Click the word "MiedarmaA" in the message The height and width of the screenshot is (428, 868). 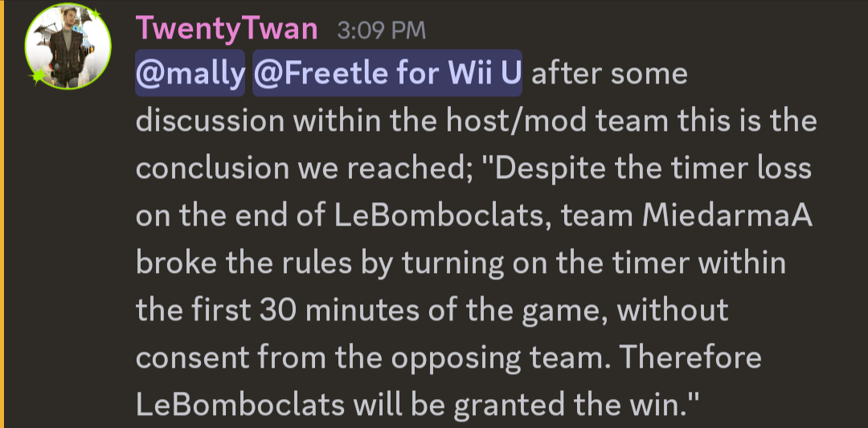click(727, 216)
